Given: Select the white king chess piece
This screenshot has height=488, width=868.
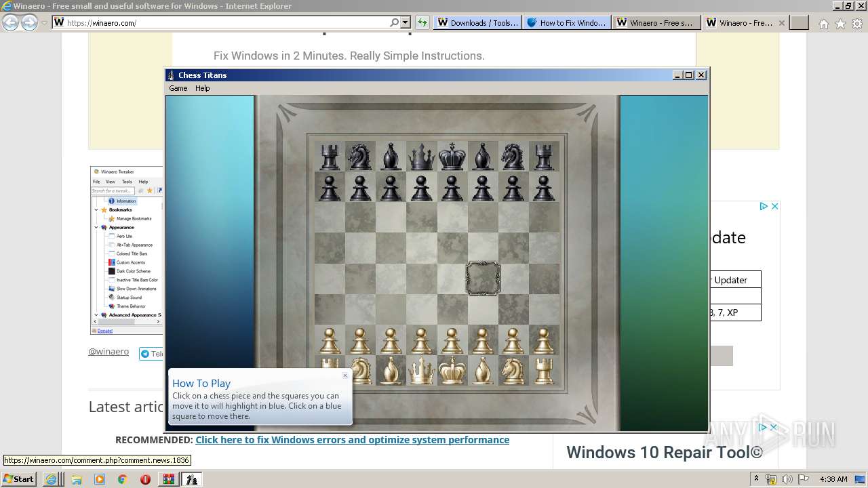Looking at the screenshot, I should 452,371.
